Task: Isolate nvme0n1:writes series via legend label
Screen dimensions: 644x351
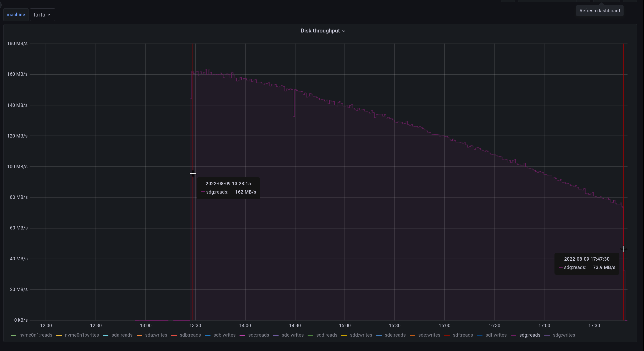Action: [82, 335]
